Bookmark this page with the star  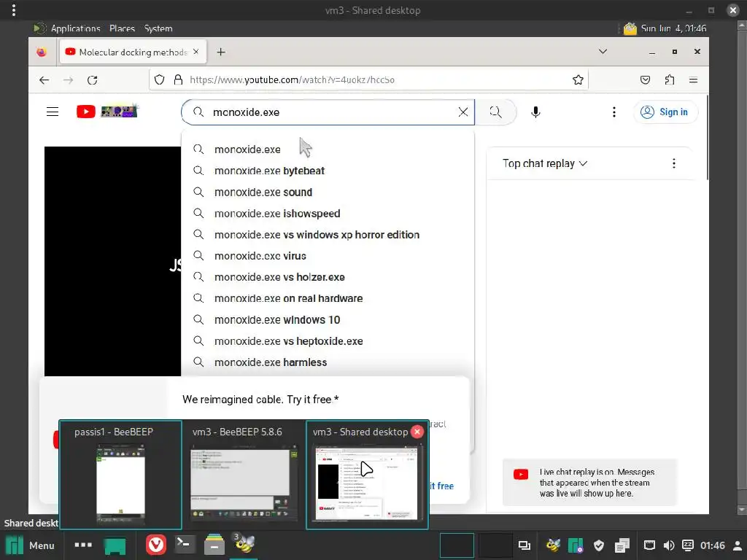tap(578, 79)
